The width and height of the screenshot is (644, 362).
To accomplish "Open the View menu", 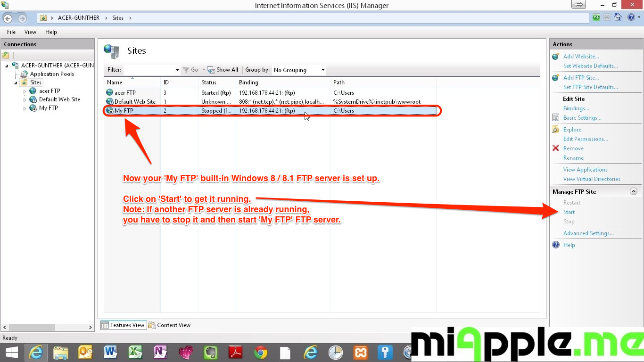I will tap(30, 32).
